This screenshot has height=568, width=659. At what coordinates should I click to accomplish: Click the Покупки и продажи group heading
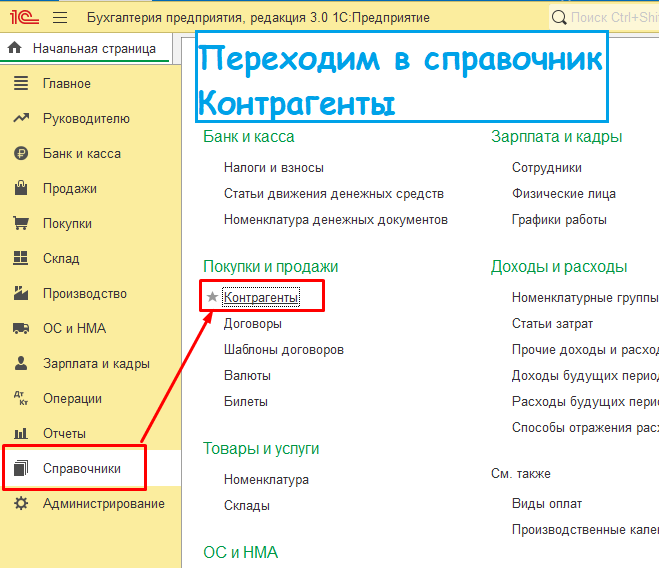coord(270,267)
